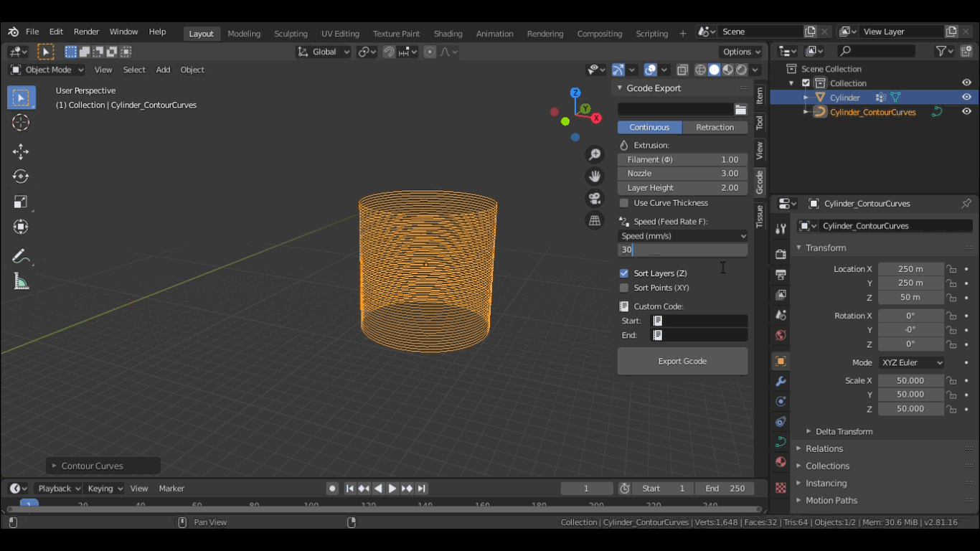980x551 pixels.
Task: Click the 3D Cursor tool
Action: point(21,123)
